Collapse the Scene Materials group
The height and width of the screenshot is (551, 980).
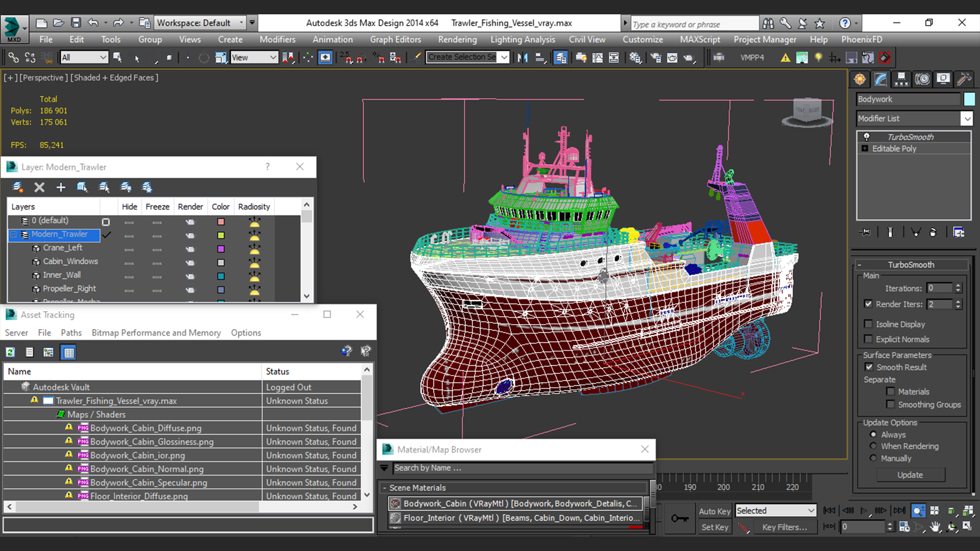(x=385, y=488)
